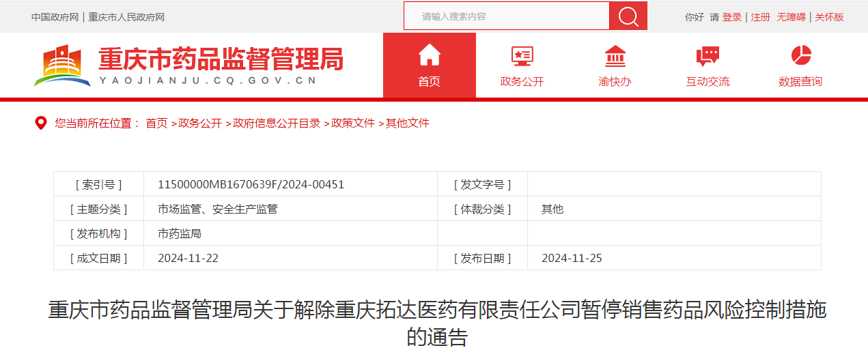Click the [ 发文字号 ] label
The height and width of the screenshot is (363, 868).
point(482,184)
